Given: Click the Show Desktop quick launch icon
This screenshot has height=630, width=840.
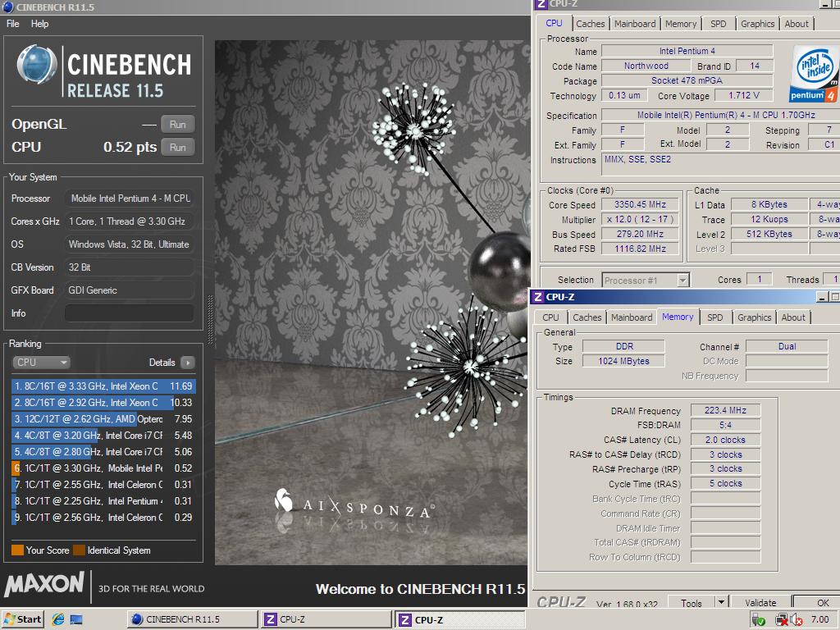Looking at the screenshot, I should (76, 619).
